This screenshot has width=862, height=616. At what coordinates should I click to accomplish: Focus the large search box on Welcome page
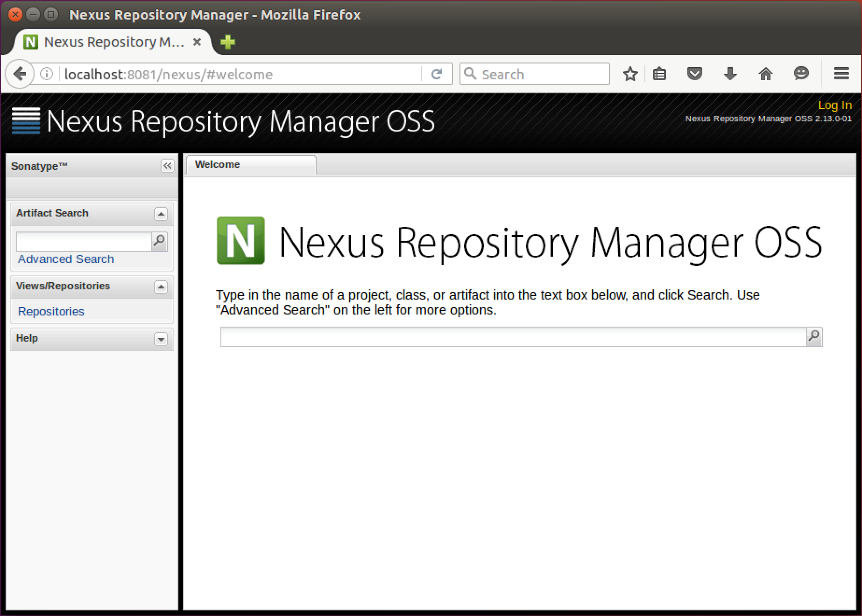pos(514,337)
